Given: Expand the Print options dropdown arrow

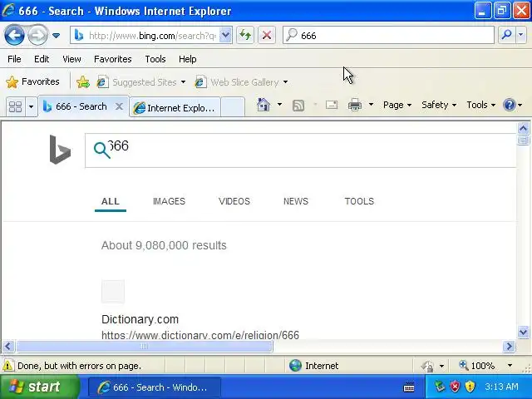Looking at the screenshot, I should (372, 105).
